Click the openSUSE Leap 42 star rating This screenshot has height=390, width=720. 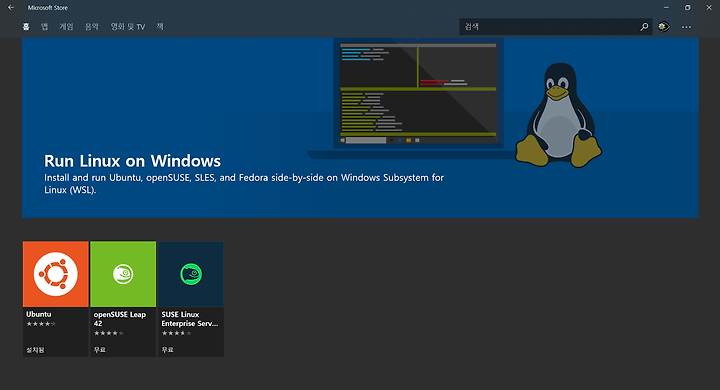tap(109, 333)
